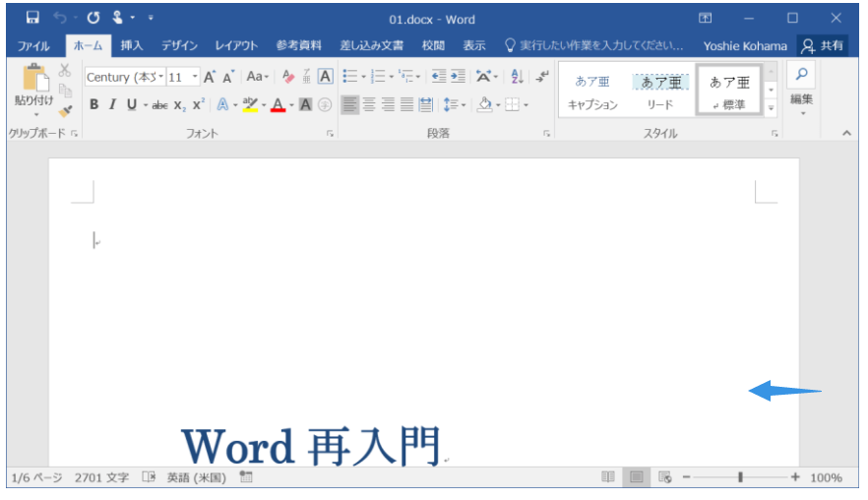Screen dimensions: 868x500
Task: Toggle strikethrough abc formatting
Action: [160, 104]
